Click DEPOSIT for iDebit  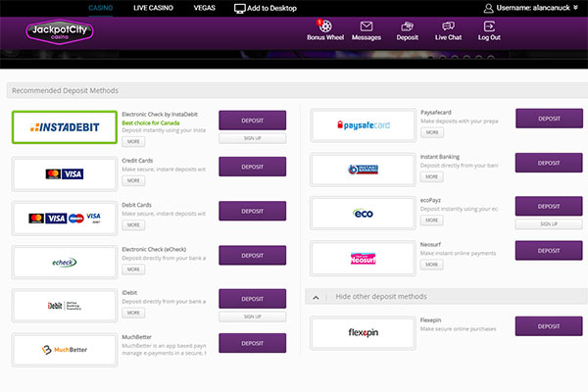tap(253, 299)
